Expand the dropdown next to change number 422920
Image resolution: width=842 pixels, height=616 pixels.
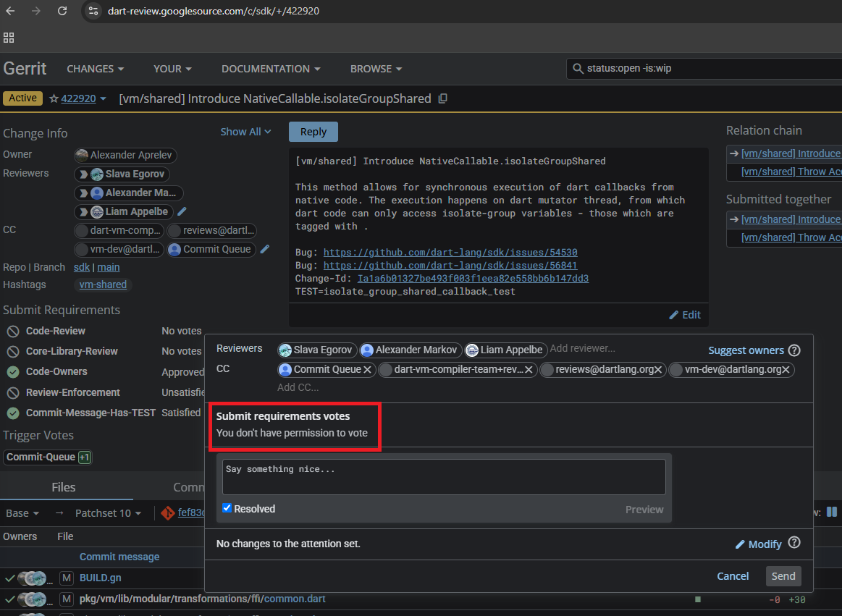click(103, 99)
